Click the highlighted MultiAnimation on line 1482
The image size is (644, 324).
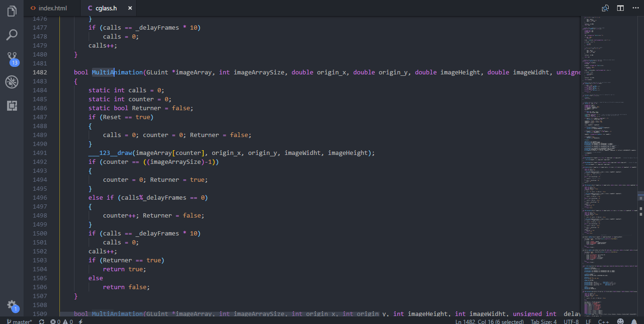(117, 72)
